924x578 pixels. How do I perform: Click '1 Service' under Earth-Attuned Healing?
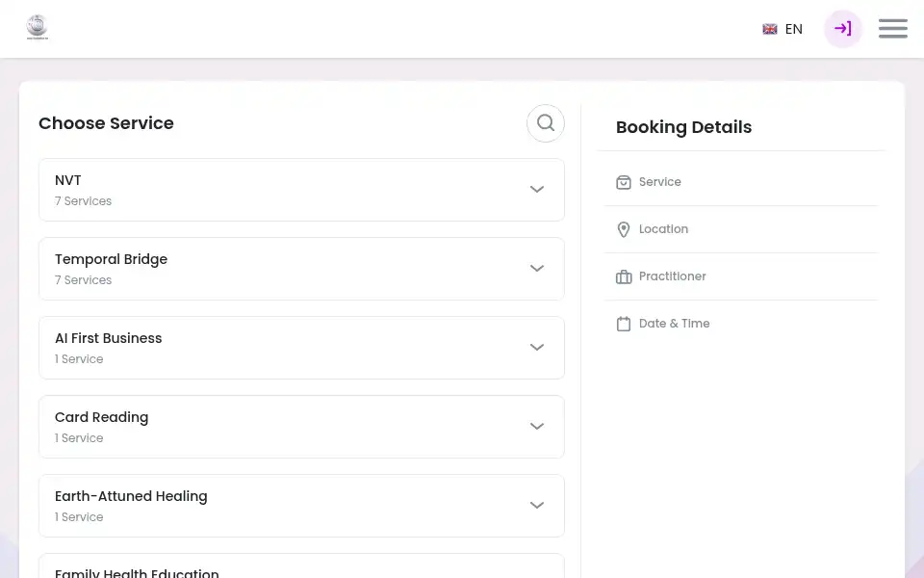(x=79, y=517)
